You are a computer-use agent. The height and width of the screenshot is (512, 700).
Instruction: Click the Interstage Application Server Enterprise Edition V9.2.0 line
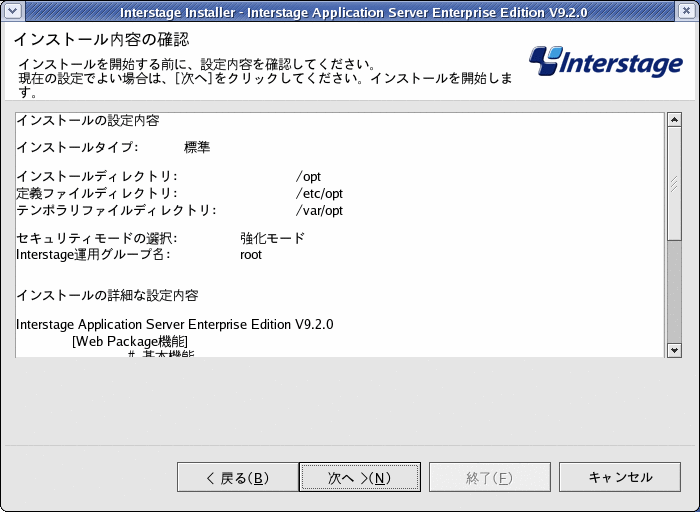point(175,325)
